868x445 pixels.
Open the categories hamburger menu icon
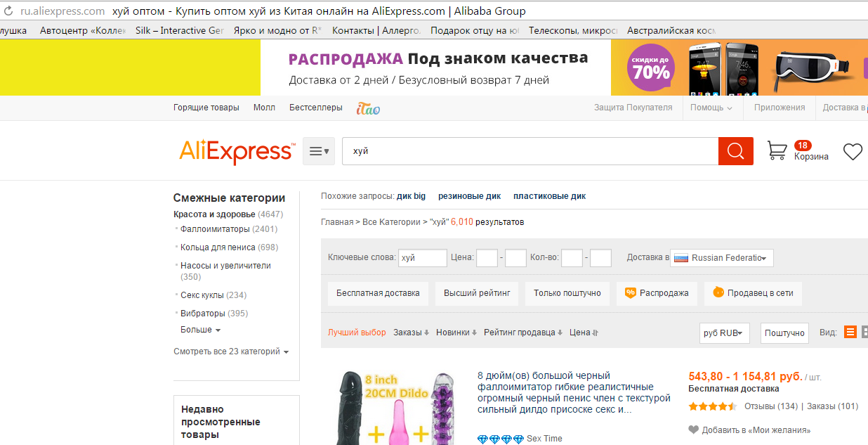click(319, 151)
